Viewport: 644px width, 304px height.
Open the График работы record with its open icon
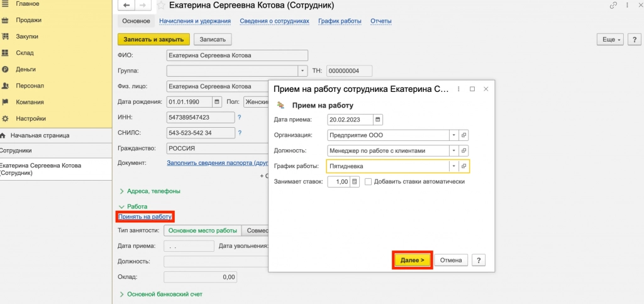[464, 166]
